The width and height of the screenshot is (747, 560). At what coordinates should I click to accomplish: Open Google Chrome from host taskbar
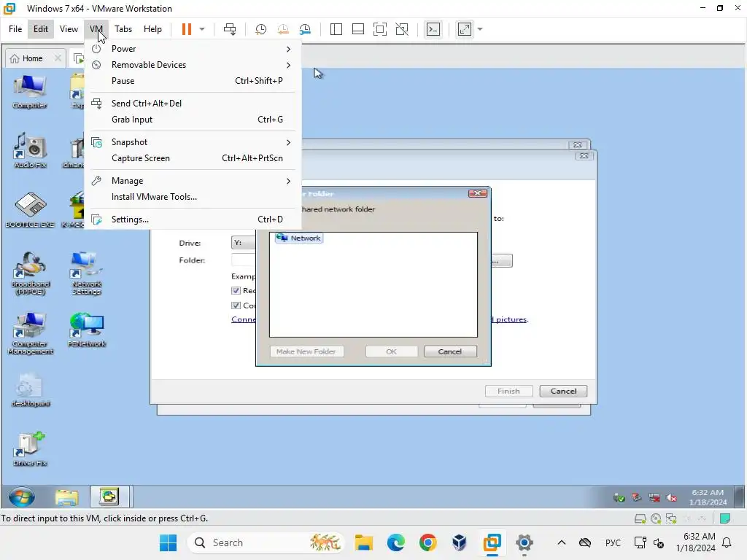point(427,542)
